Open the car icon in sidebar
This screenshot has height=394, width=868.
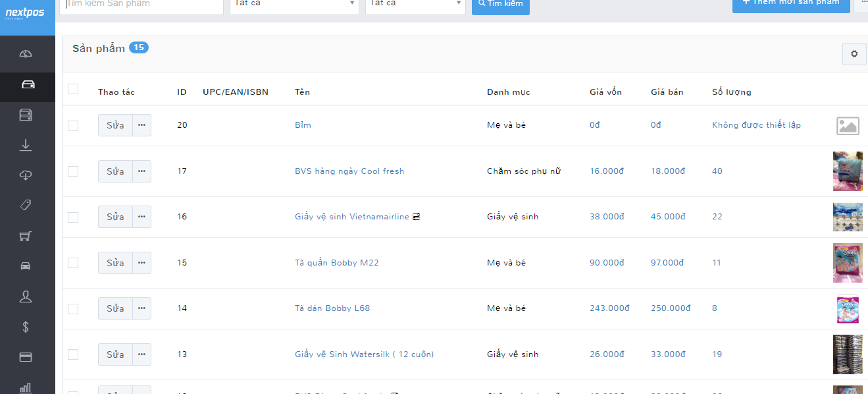click(26, 266)
